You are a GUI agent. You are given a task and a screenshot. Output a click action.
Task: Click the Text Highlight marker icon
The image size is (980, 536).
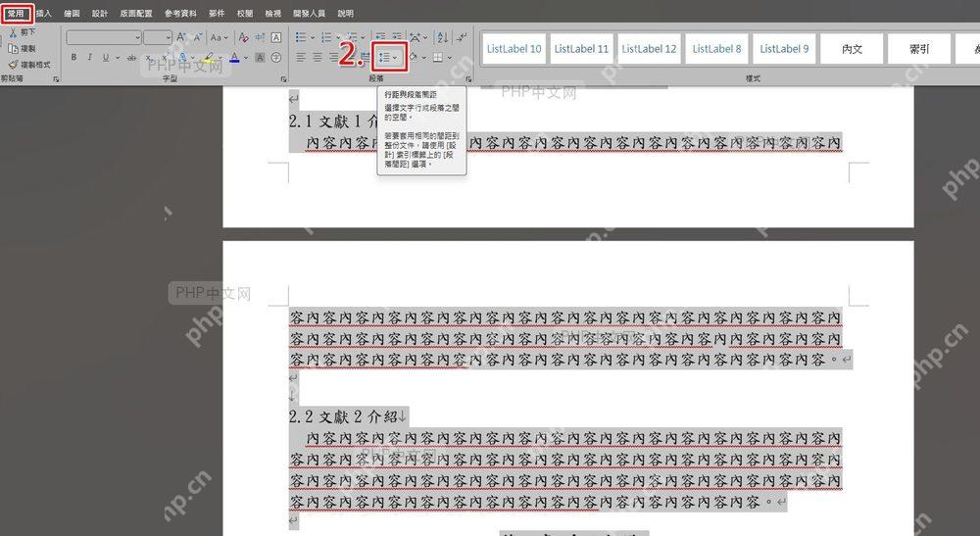[209, 56]
